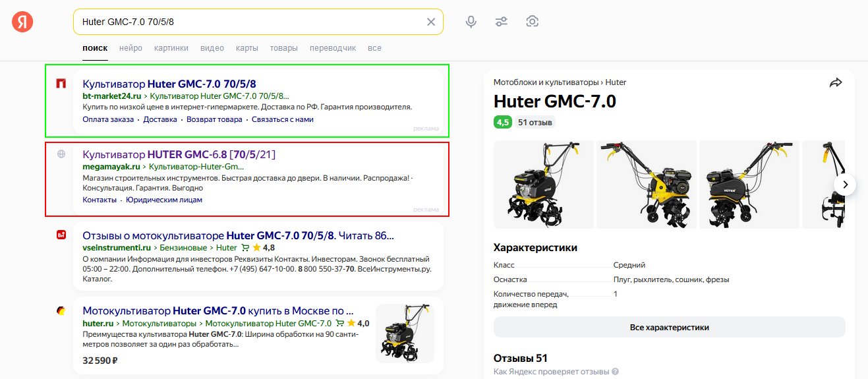This screenshot has width=868, height=379.
Task: Click 'Все характеристики' button
Action: tap(670, 327)
